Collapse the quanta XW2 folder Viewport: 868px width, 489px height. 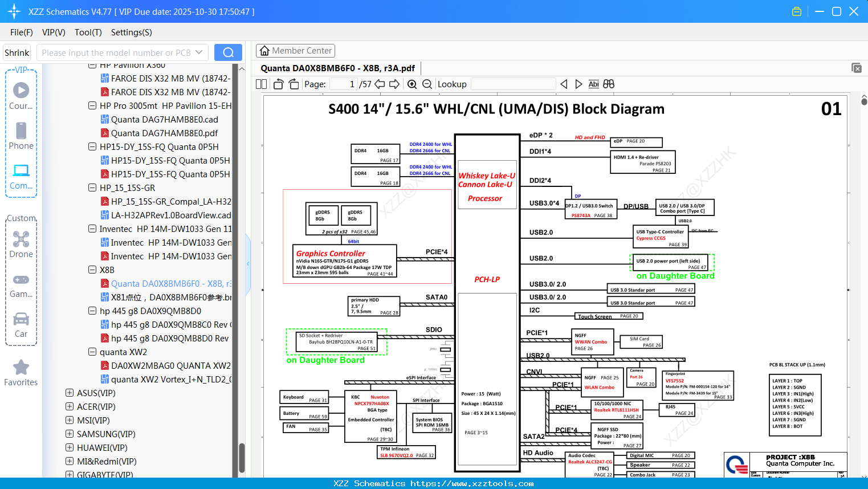92,352
